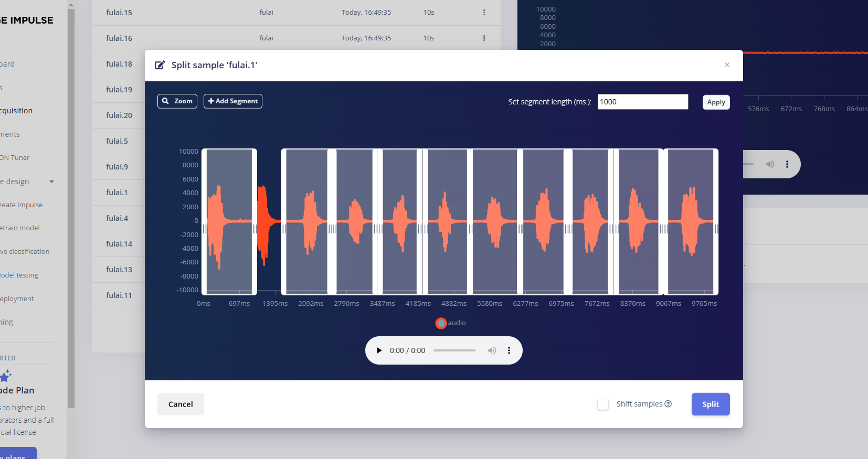This screenshot has width=868, height=459.
Task: Toggle the audio legend marker
Action: point(441,323)
